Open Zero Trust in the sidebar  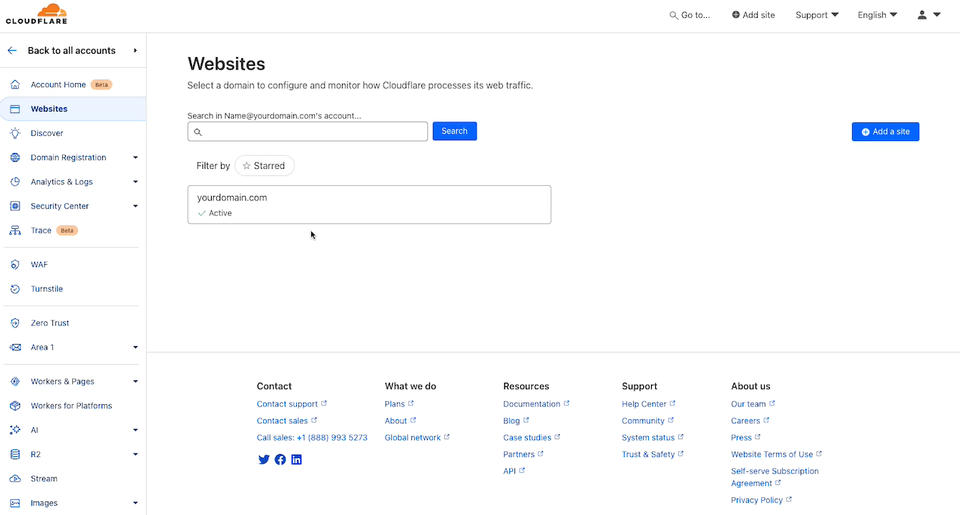click(x=50, y=323)
